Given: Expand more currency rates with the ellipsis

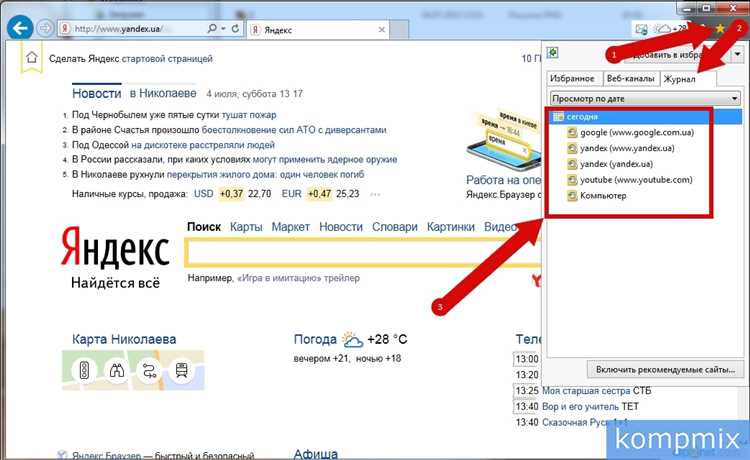Looking at the screenshot, I should (375, 194).
